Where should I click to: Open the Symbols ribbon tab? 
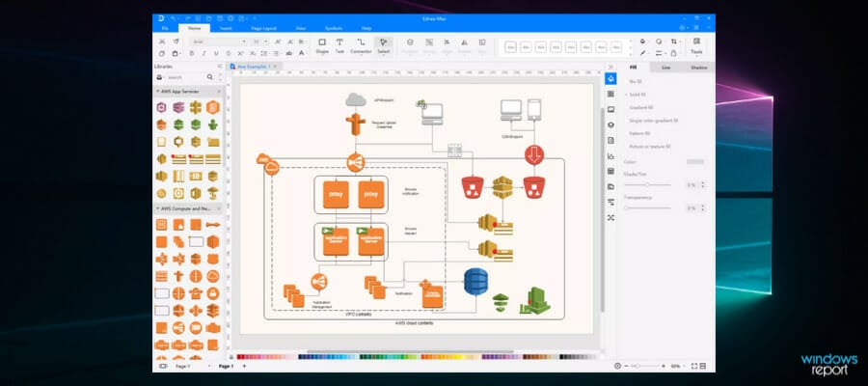coord(334,28)
